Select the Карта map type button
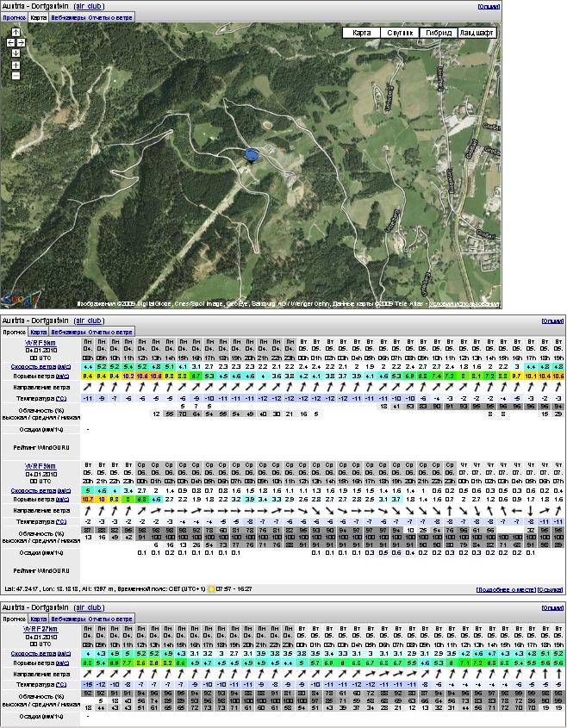Screen dimensions: 567x728 (363, 33)
